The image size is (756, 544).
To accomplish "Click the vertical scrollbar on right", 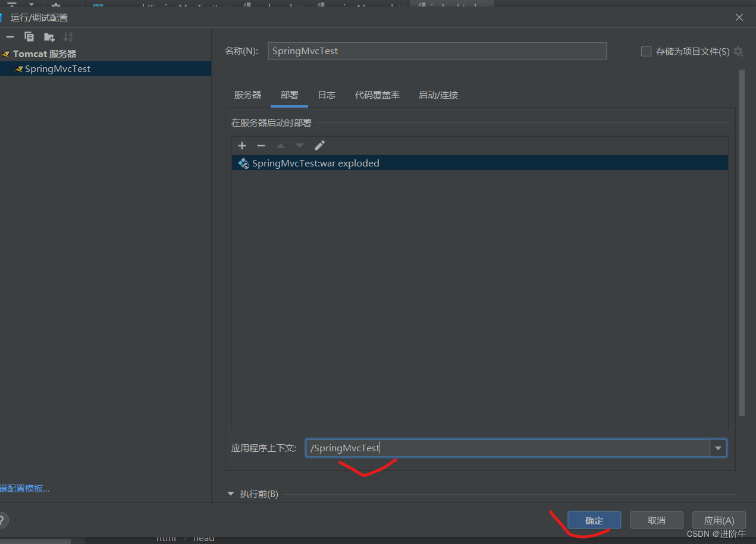I will pyautogui.click(x=741, y=238).
